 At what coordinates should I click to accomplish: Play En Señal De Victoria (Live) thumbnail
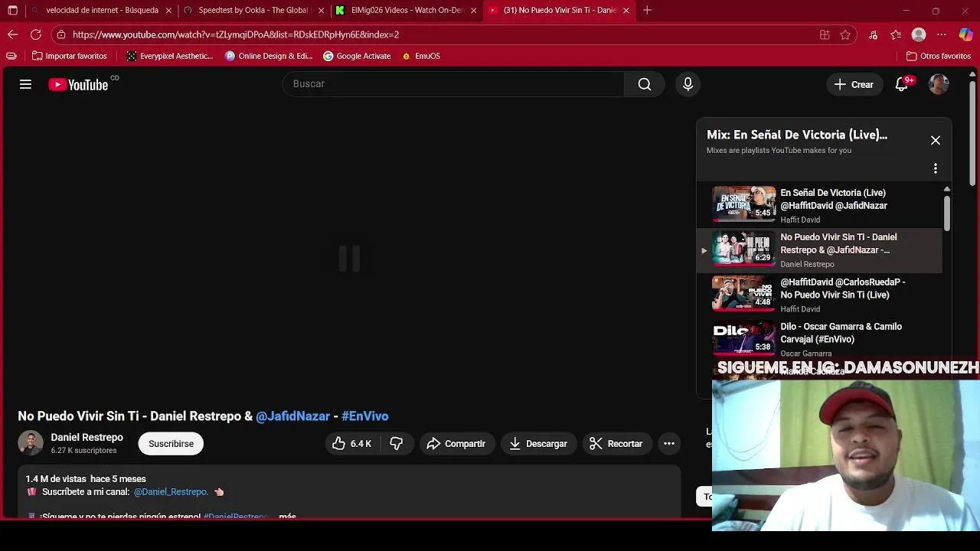(743, 204)
